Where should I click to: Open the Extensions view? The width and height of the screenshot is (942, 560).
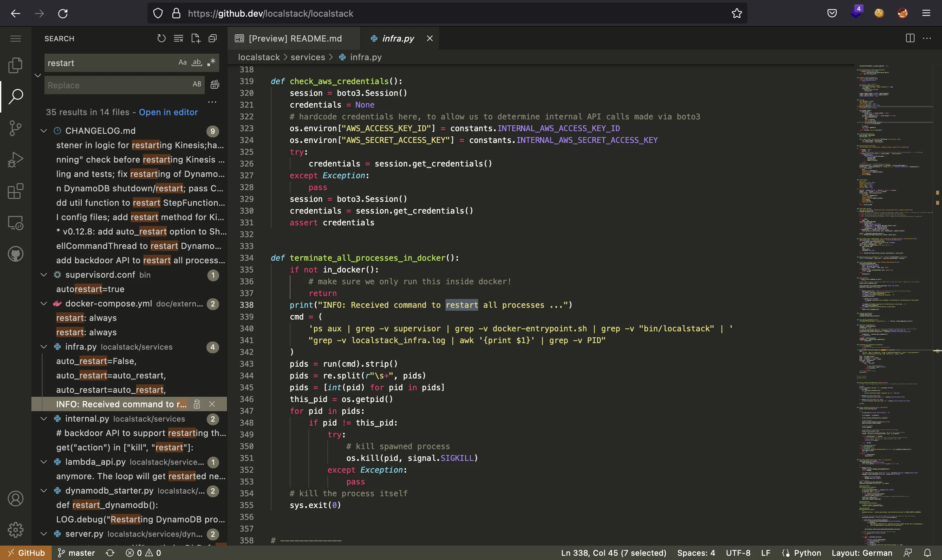15,191
